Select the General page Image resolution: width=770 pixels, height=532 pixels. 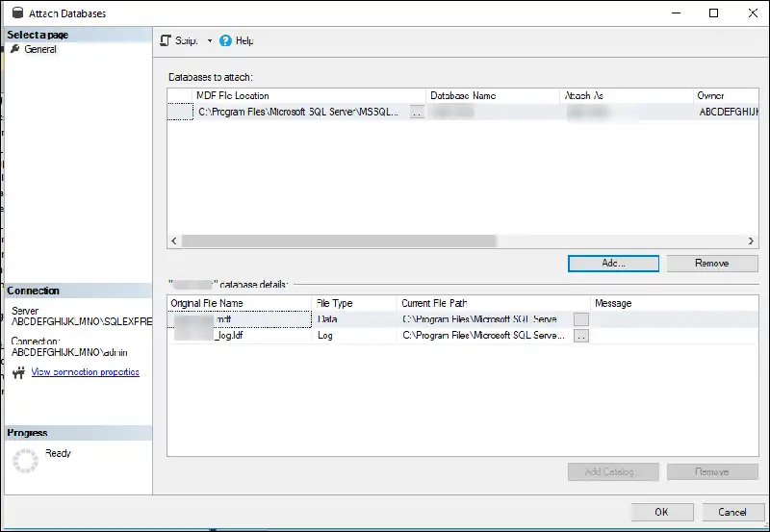[x=40, y=49]
